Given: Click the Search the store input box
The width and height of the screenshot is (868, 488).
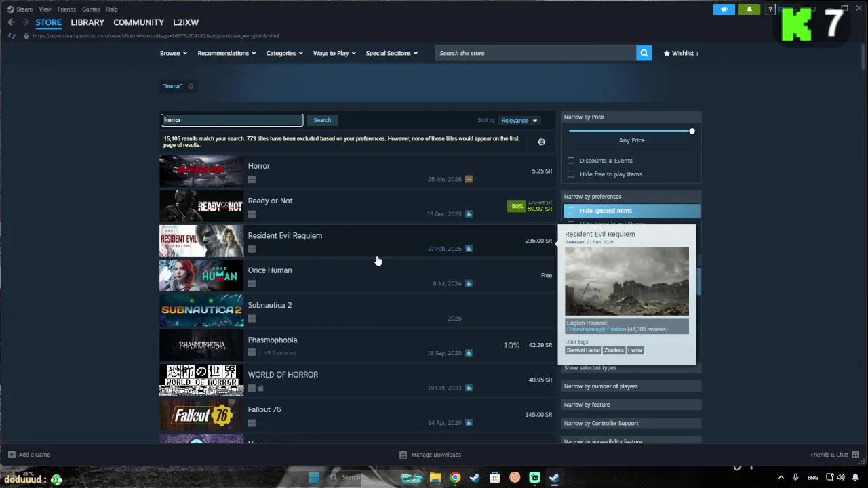Looking at the screenshot, I should pyautogui.click(x=536, y=53).
